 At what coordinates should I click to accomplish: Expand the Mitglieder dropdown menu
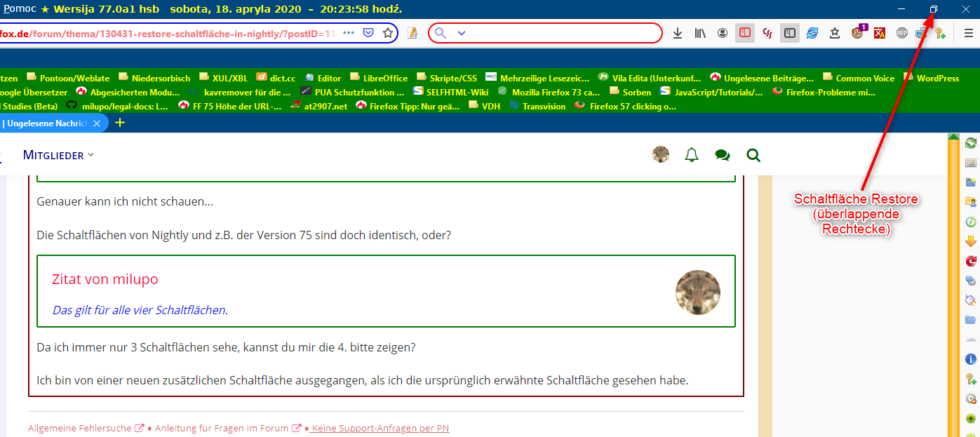point(58,155)
